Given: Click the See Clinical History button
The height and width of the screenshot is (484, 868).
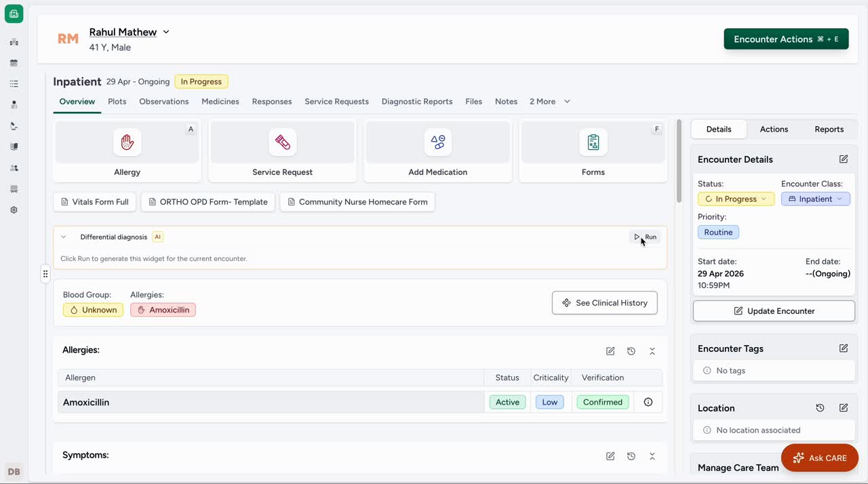Looking at the screenshot, I should pyautogui.click(x=604, y=303).
